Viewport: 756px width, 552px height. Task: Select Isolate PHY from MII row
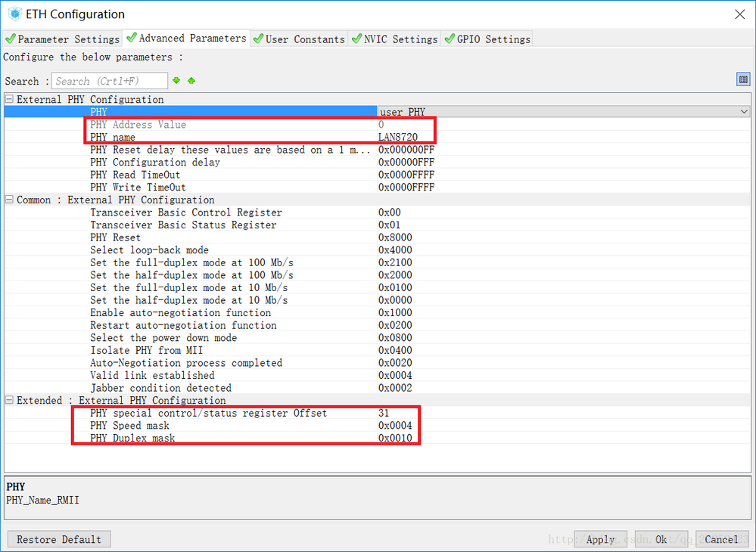tap(378, 350)
